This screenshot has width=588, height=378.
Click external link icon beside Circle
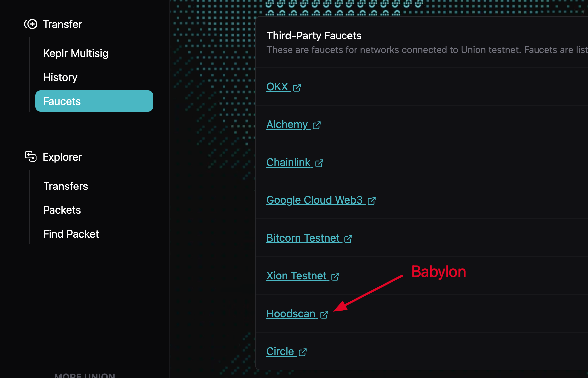pos(303,352)
